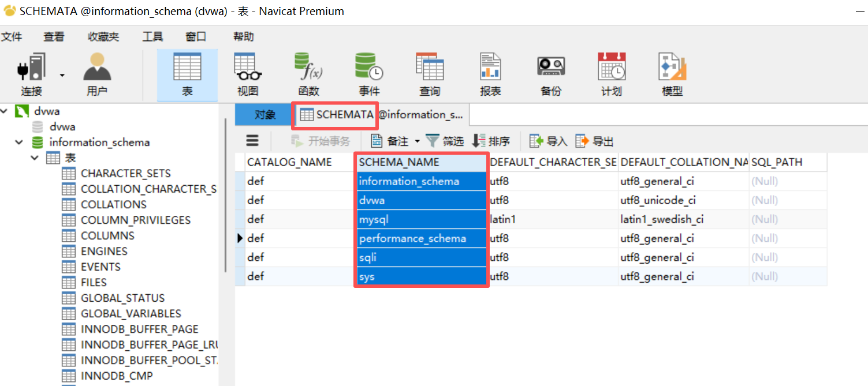This screenshot has height=386, width=868.
Task: Open the 备注 dropdown arrow
Action: tap(418, 140)
